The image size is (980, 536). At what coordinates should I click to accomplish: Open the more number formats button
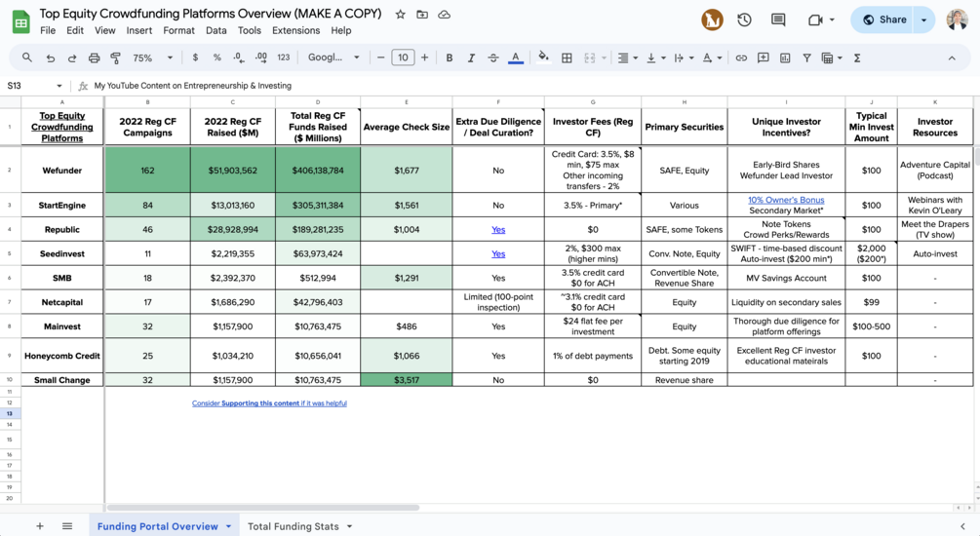tap(284, 57)
